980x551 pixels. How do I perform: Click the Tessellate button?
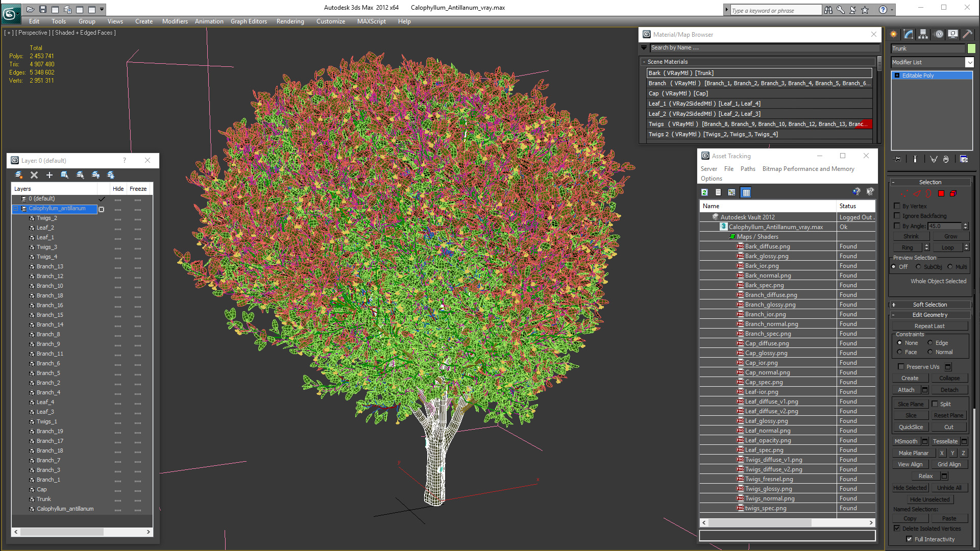pos(945,441)
